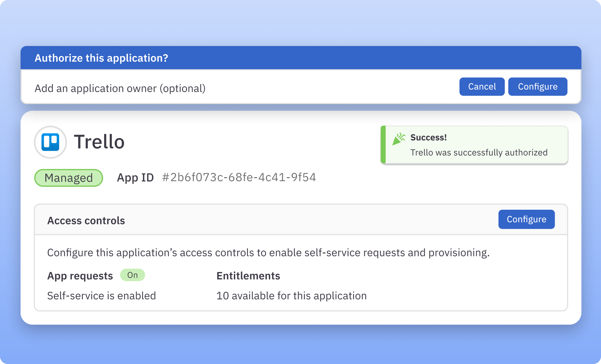Click the 10 available entitlements text
Image resolution: width=601 pixels, height=364 pixels.
291,296
